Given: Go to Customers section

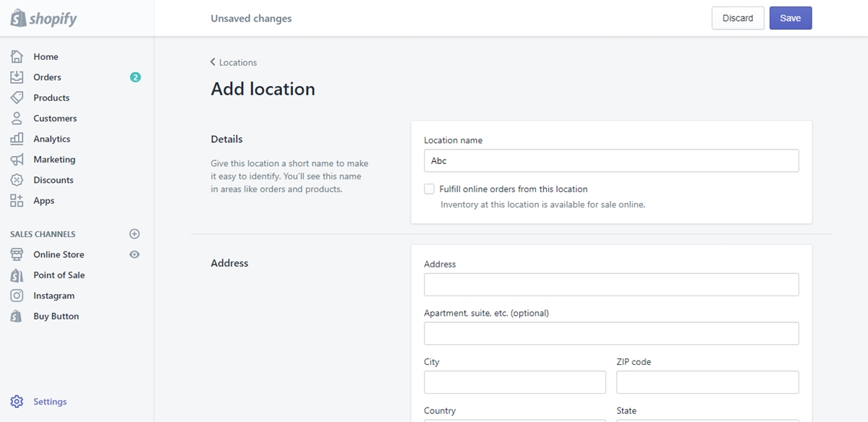Looking at the screenshot, I should click(x=55, y=119).
